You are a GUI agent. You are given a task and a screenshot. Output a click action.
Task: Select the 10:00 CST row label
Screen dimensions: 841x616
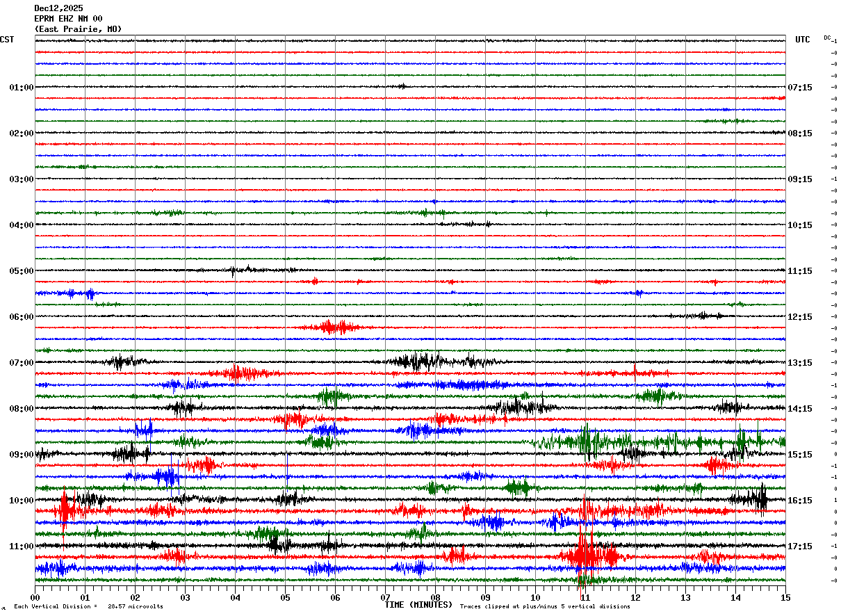tap(22, 501)
